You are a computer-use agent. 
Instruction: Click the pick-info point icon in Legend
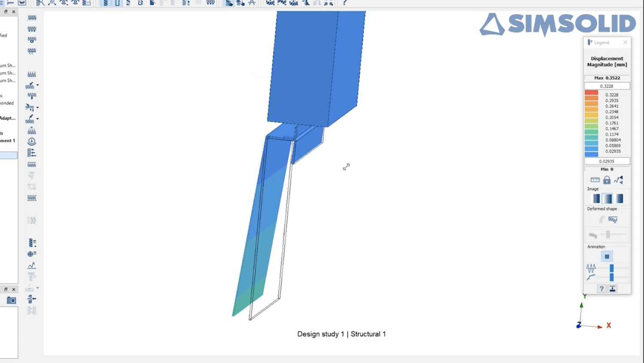(x=619, y=180)
